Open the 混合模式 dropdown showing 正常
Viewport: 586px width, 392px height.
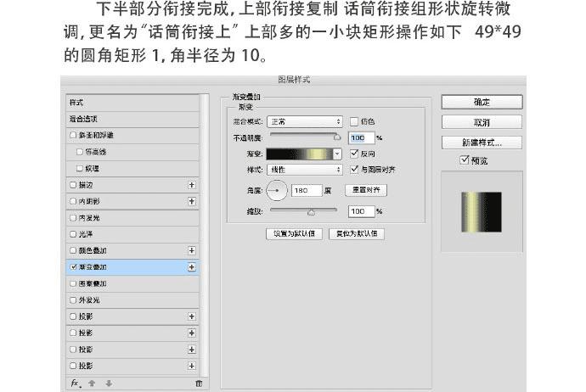[305, 121]
